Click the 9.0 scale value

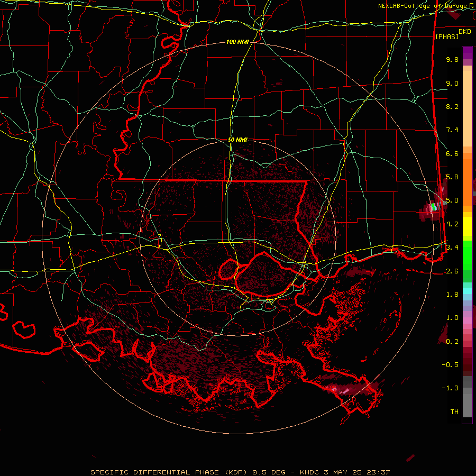pyautogui.click(x=452, y=83)
